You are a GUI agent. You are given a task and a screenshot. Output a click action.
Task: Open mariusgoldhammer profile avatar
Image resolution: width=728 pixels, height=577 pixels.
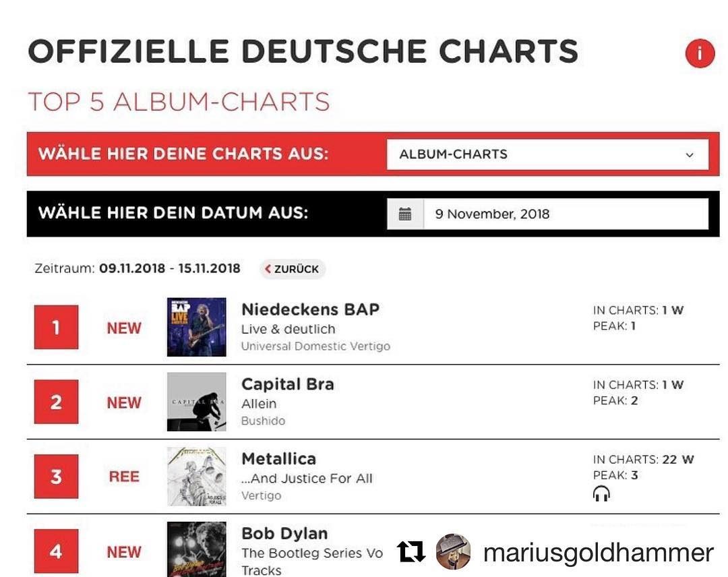(x=453, y=551)
